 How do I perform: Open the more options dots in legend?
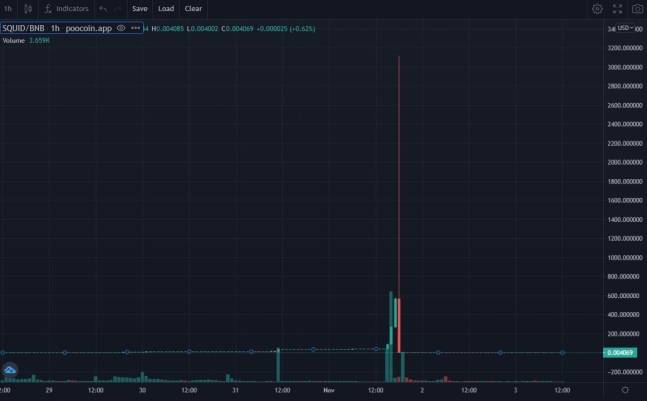pos(135,28)
